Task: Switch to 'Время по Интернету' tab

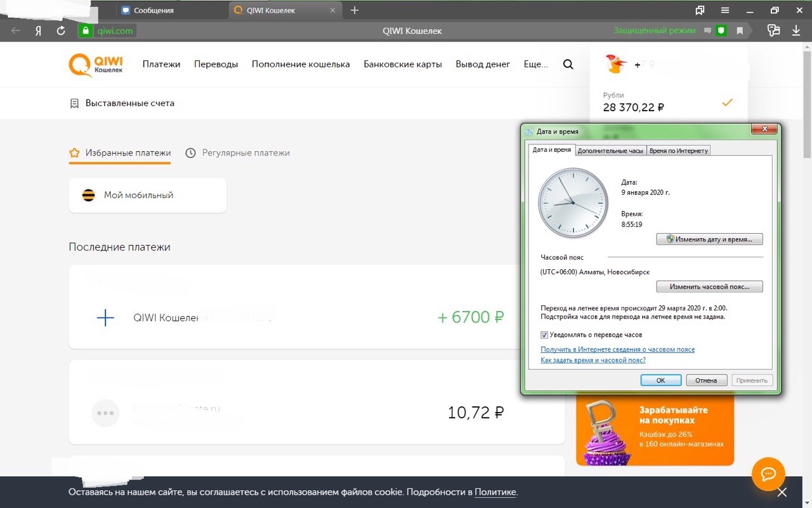Action: 678,150
